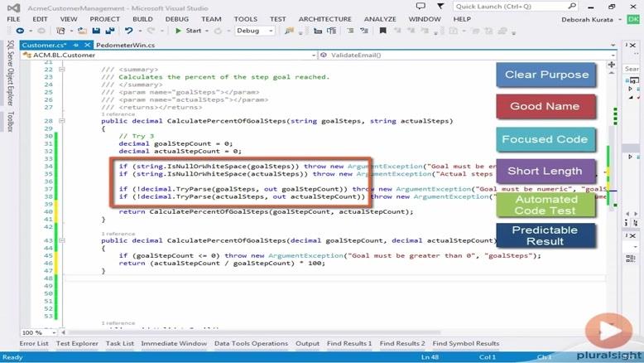Click the Quick Launch magnifier icon
This screenshot has width=644, height=363.
point(572,6)
